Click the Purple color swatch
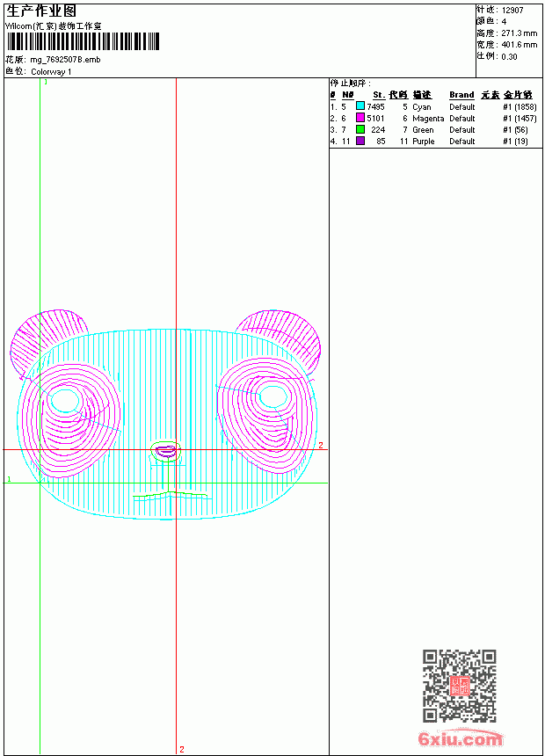The image size is (545, 756). tap(360, 141)
